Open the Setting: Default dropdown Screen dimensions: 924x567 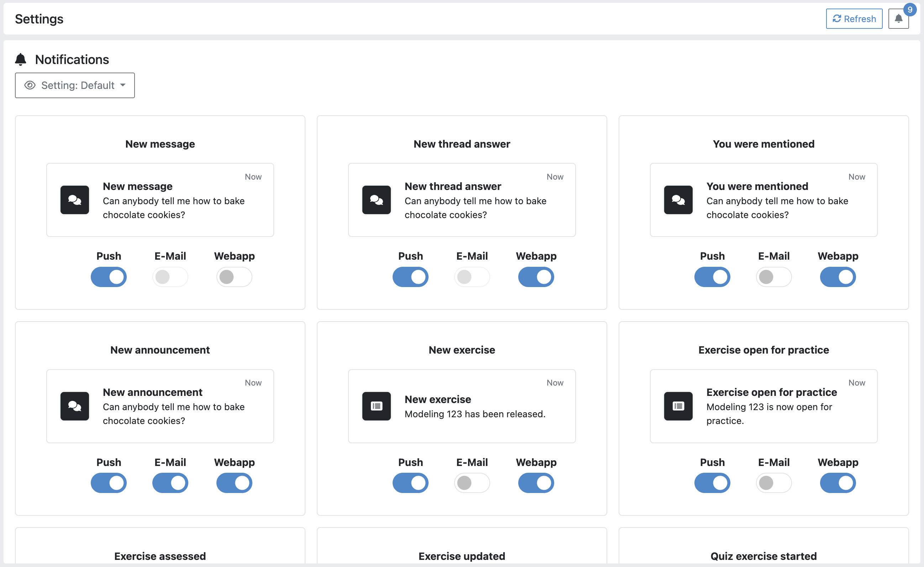pos(75,85)
